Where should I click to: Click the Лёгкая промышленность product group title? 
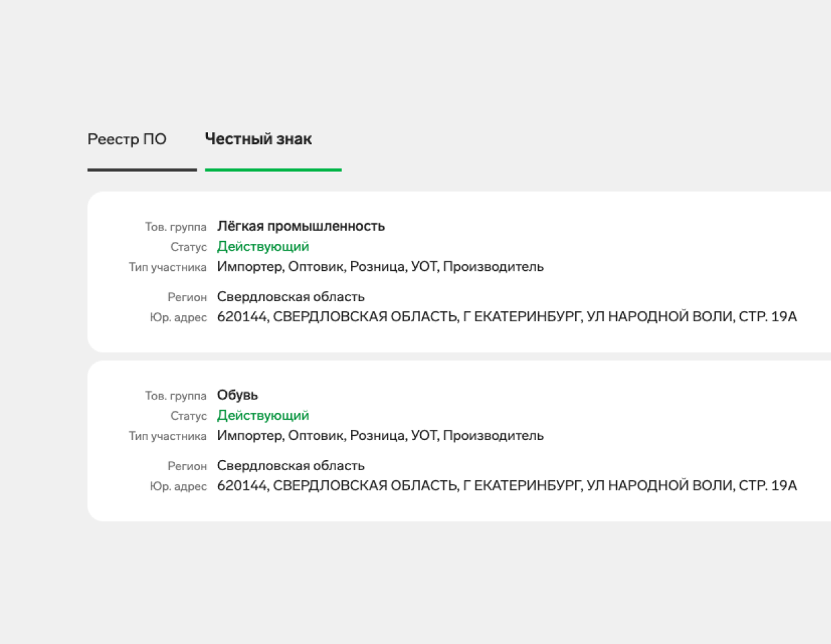click(x=300, y=226)
